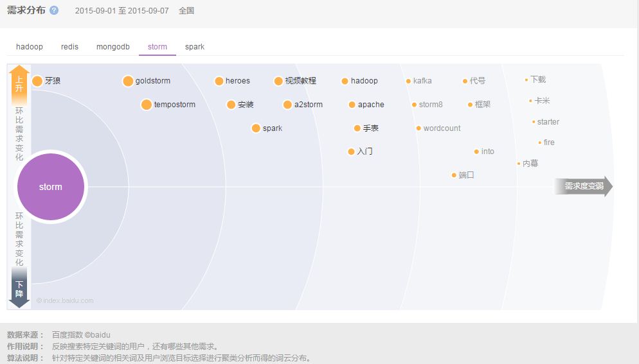This screenshot has height=364, width=639.
Task: Switch to the redis tab
Action: 69,47
